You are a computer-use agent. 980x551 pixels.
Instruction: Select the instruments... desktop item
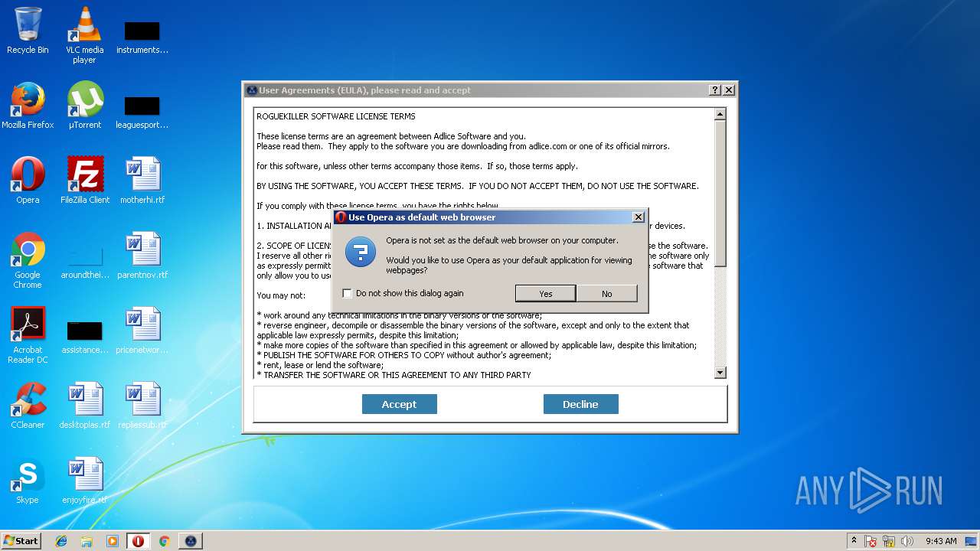tap(142, 37)
